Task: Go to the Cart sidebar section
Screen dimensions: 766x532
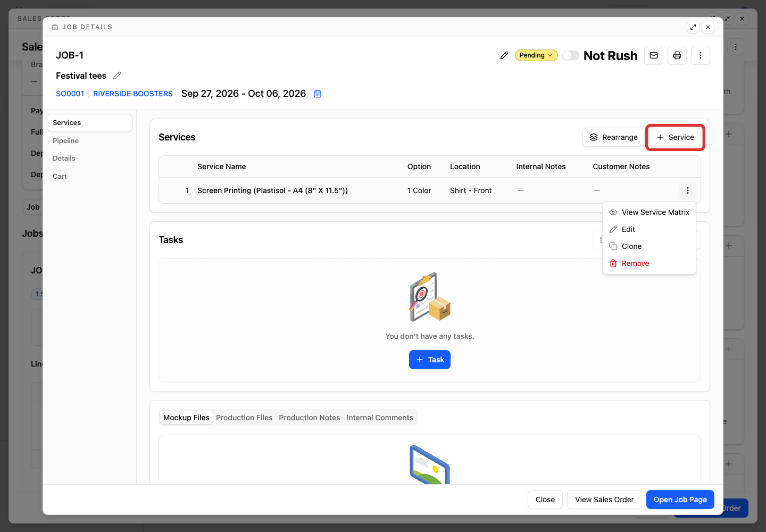Action: [x=89, y=176]
